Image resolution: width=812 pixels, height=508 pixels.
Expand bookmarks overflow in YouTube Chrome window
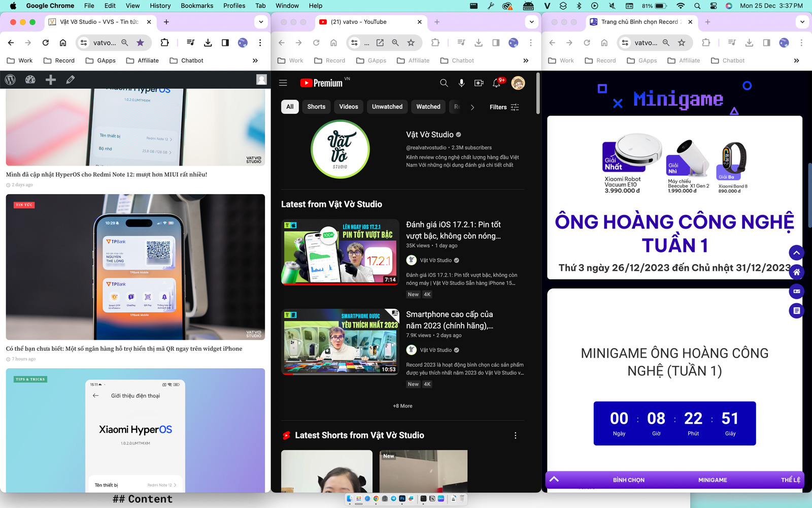click(526, 60)
